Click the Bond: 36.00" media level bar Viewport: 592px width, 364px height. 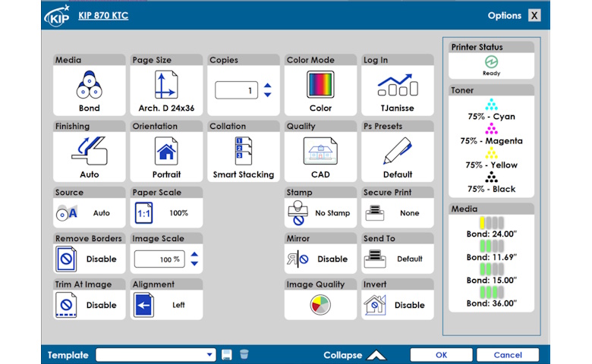(x=491, y=292)
